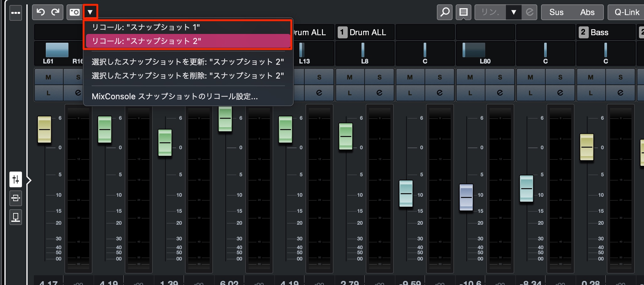Open edit settings for 1 Drum ALL channel

coord(379,93)
